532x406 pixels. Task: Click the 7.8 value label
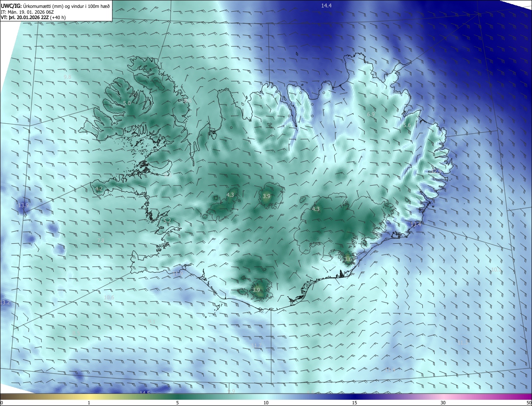pyautogui.click(x=101, y=241)
